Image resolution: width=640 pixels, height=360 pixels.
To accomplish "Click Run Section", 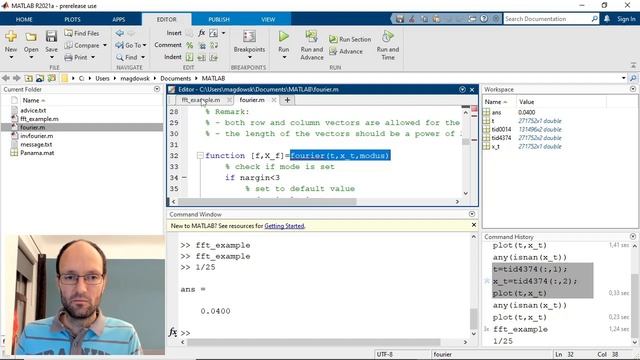I will pos(350,39).
